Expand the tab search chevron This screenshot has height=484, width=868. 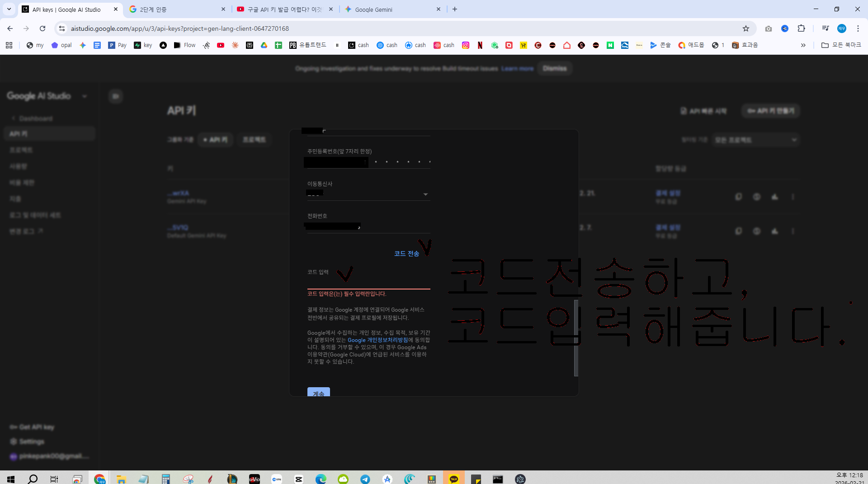click(x=9, y=9)
